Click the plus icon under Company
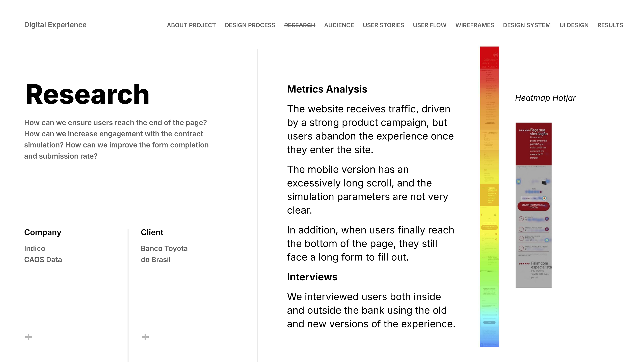The height and width of the screenshot is (362, 644). [29, 337]
